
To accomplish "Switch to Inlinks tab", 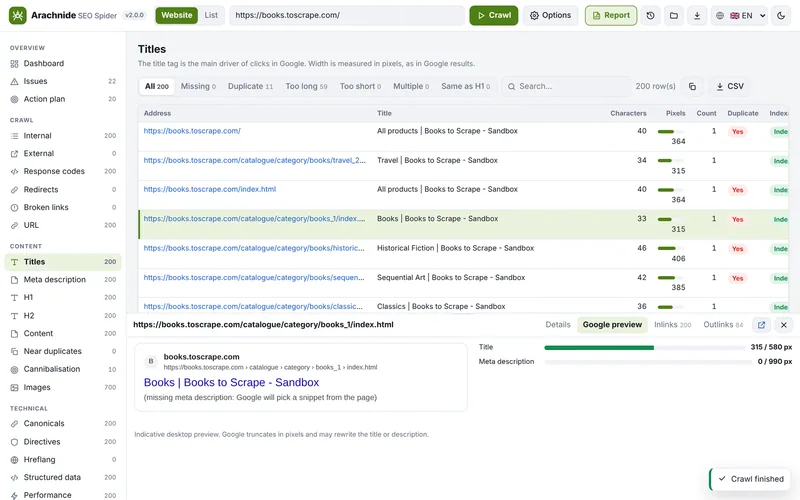I will 672,324.
